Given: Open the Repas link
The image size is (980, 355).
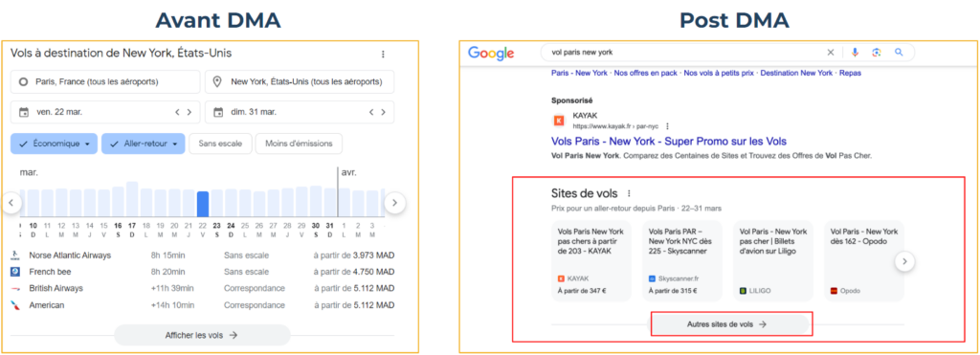Looking at the screenshot, I should 850,73.
